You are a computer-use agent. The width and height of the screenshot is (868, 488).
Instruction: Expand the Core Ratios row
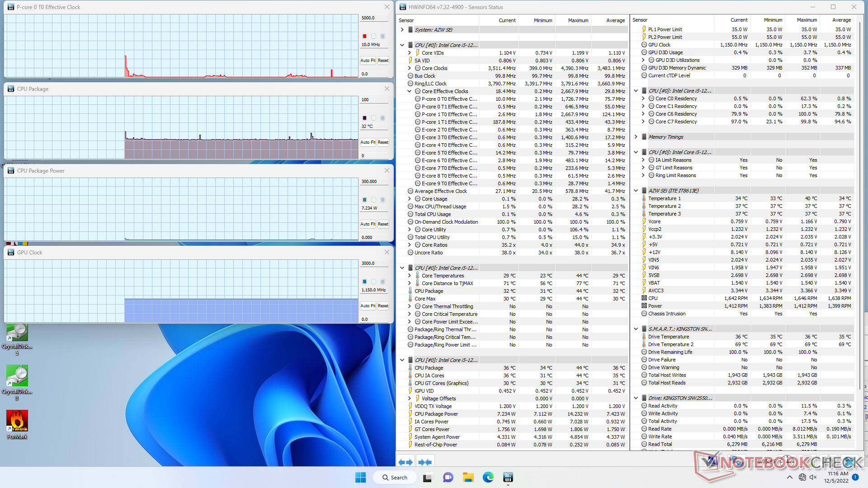(x=410, y=245)
